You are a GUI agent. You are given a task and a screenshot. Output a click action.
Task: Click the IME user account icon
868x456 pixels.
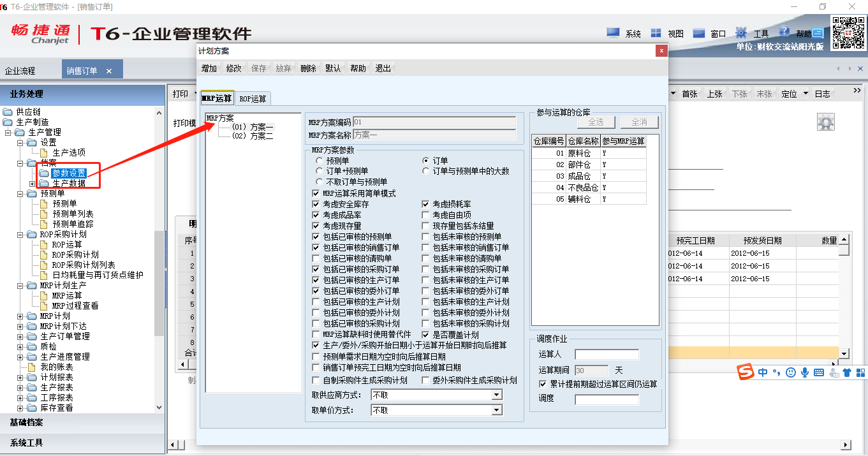tap(833, 372)
